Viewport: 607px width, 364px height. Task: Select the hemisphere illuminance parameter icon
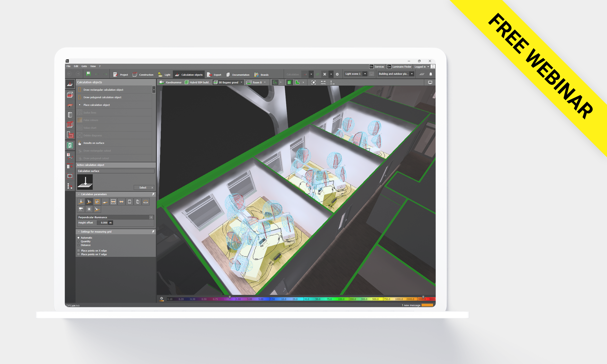pyautogui.click(x=146, y=202)
